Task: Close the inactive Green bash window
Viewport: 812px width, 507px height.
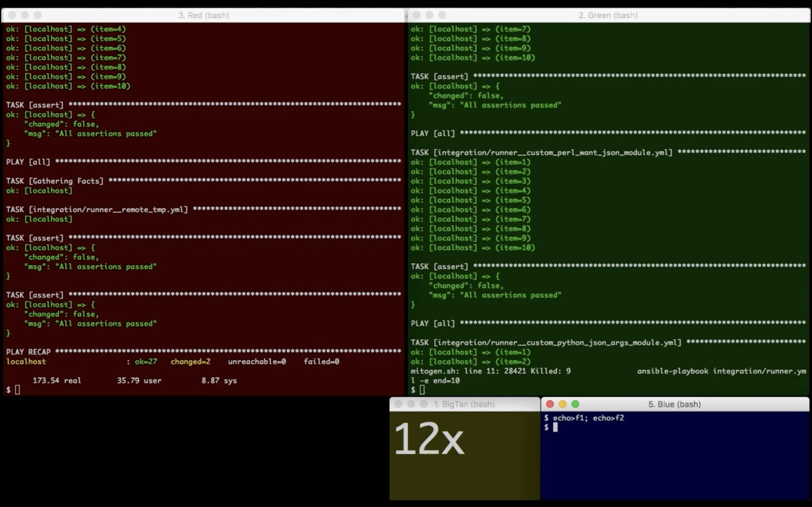Action: pos(417,15)
